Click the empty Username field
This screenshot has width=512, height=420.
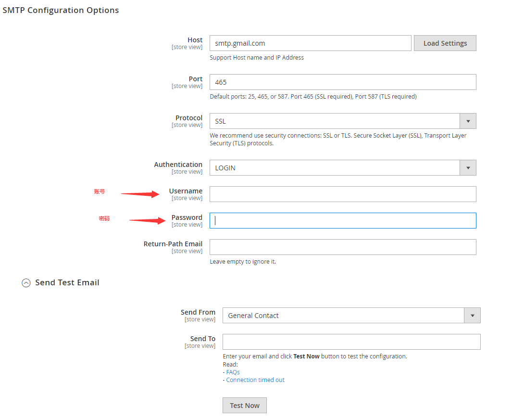click(342, 194)
